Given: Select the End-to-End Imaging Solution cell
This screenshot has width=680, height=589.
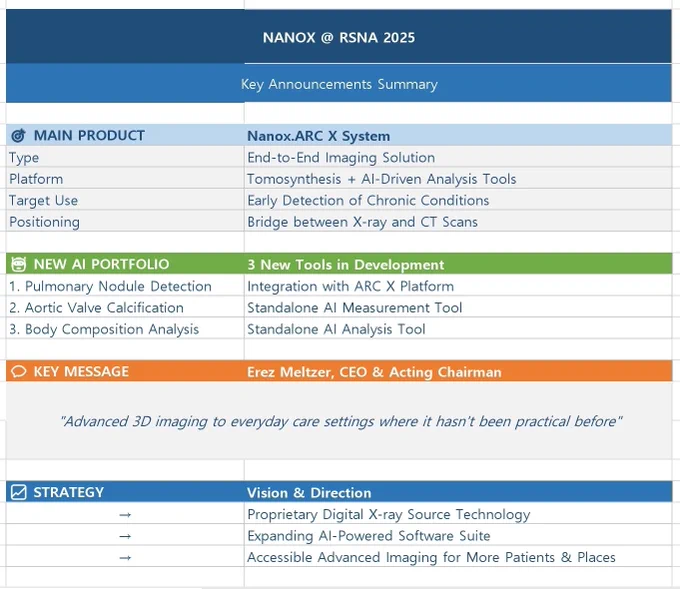Looking at the screenshot, I should click(x=458, y=157).
